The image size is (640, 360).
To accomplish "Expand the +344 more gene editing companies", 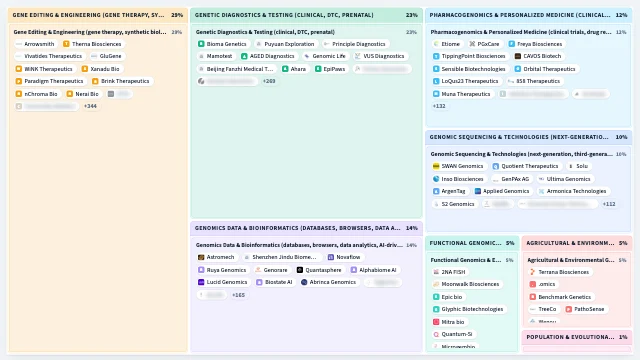I will click(x=90, y=106).
